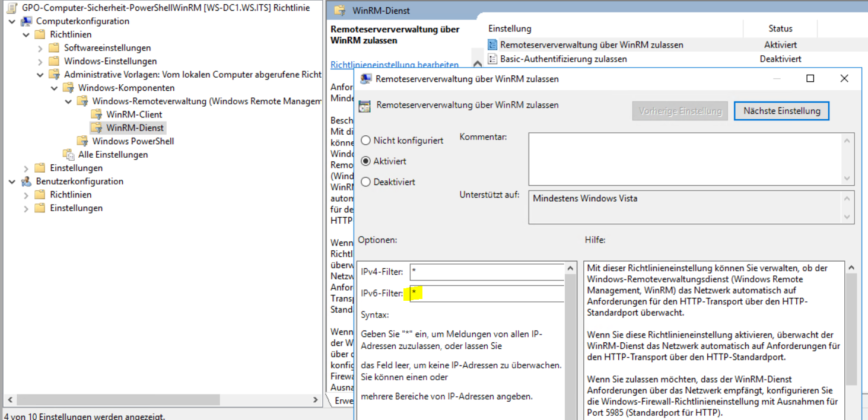This screenshot has height=420, width=868.
Task: Maximize the policy setting dialog
Action: click(x=810, y=78)
